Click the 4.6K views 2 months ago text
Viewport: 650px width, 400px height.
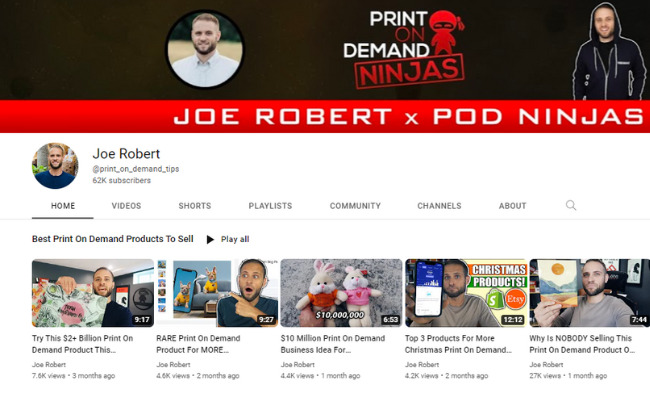point(198,376)
